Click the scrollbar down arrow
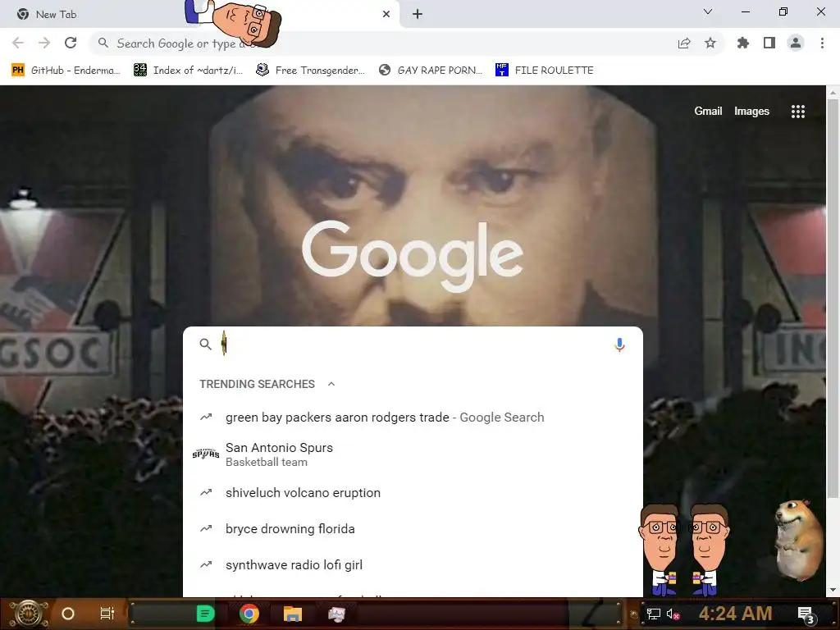The height and width of the screenshot is (630, 840). pos(833,590)
